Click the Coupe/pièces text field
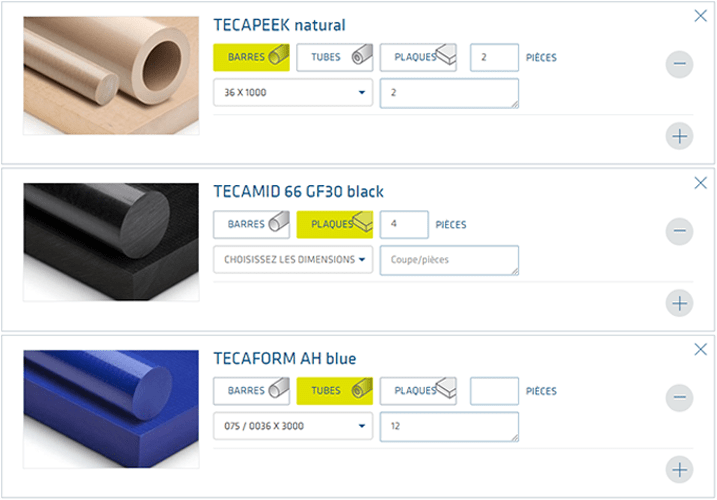Viewport: 717px width, 500px height. [449, 260]
